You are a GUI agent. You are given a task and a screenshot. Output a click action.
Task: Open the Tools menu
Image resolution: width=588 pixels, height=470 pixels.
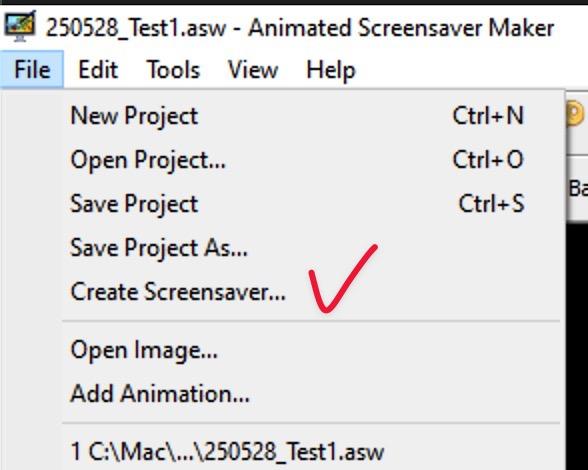pos(173,70)
